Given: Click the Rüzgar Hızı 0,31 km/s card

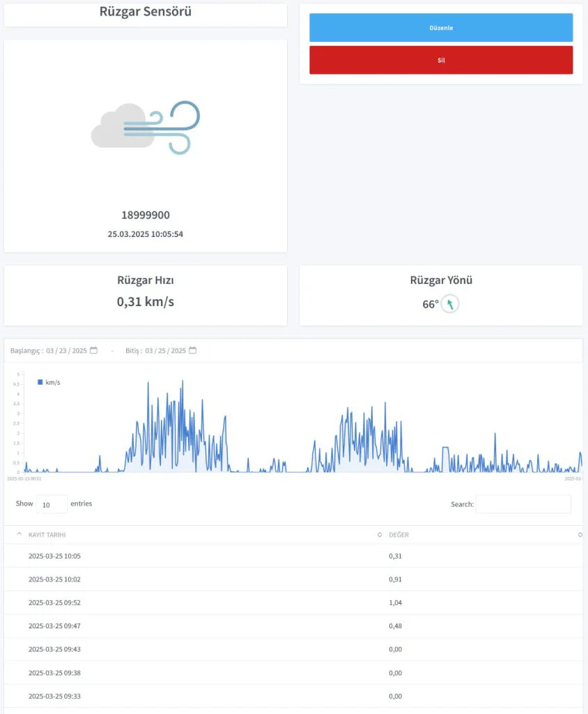Looking at the screenshot, I should [x=146, y=295].
